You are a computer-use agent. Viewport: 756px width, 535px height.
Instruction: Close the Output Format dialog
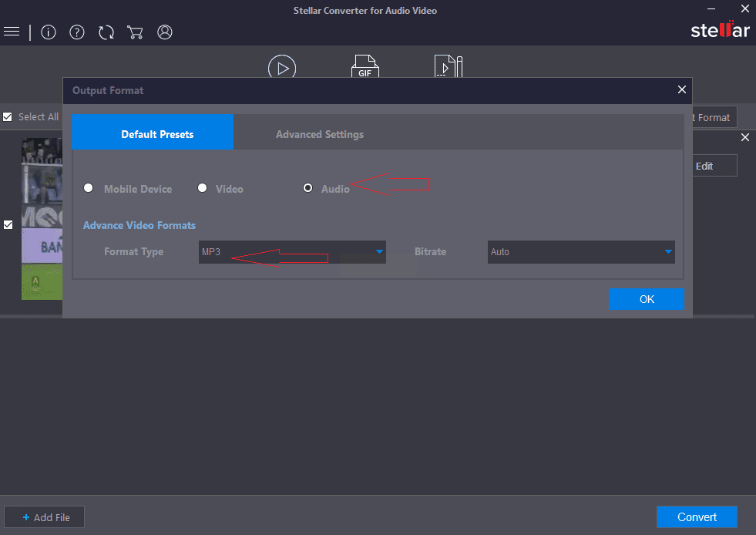(x=681, y=90)
